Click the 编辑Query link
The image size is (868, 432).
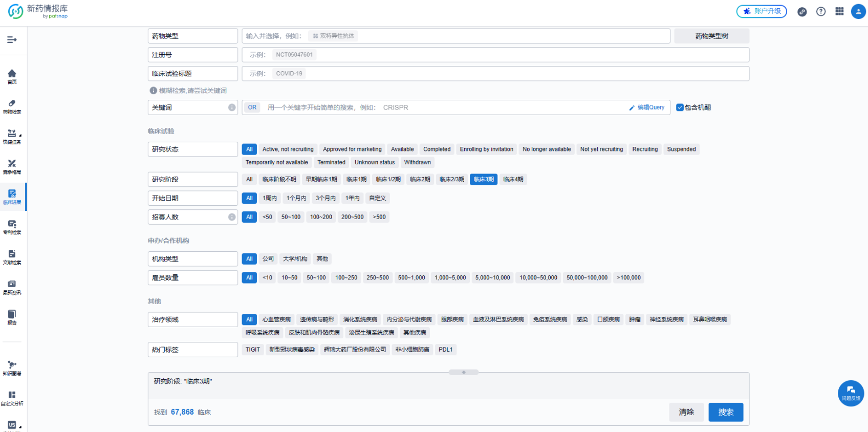[647, 107]
